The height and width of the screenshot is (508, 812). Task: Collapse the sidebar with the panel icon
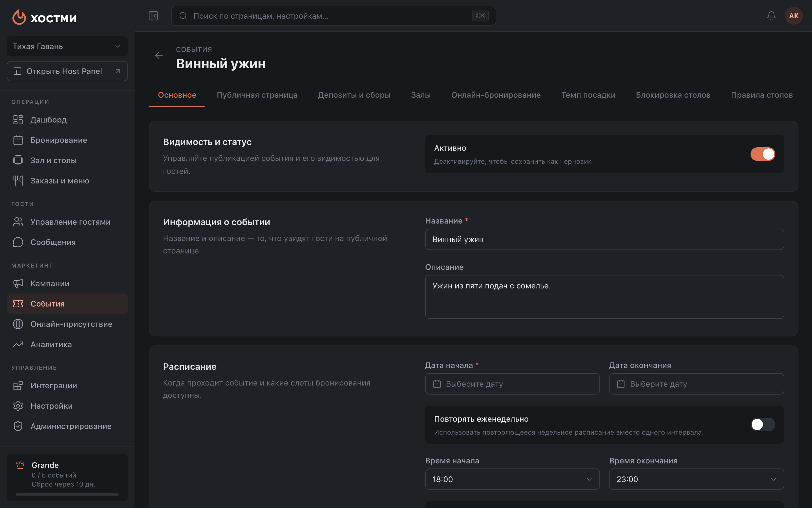click(x=153, y=16)
